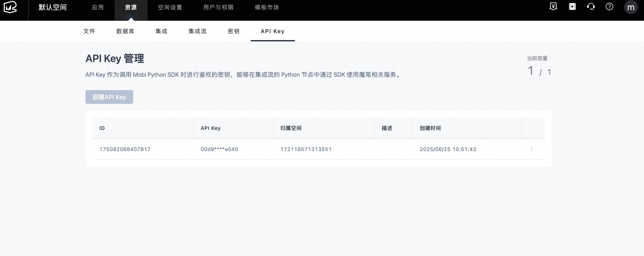This screenshot has height=256, width=644.
Task: Switch to the 集成流 tab
Action: coord(197,31)
